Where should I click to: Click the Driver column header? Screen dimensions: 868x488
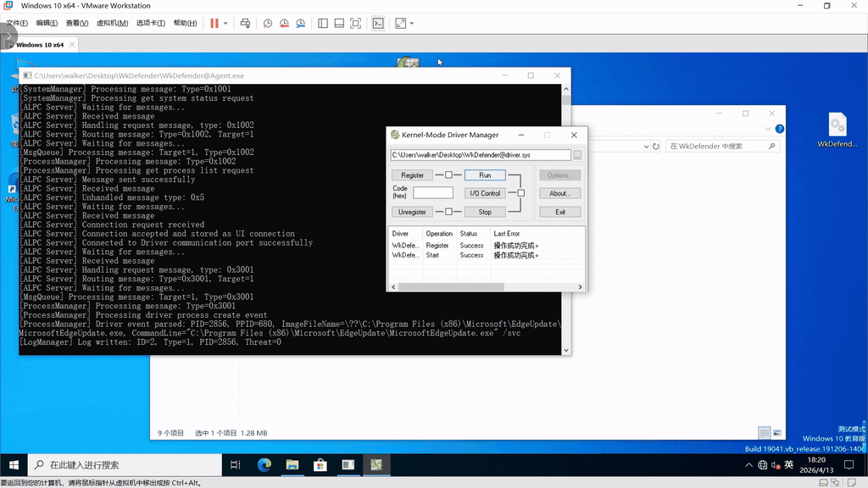coord(405,234)
